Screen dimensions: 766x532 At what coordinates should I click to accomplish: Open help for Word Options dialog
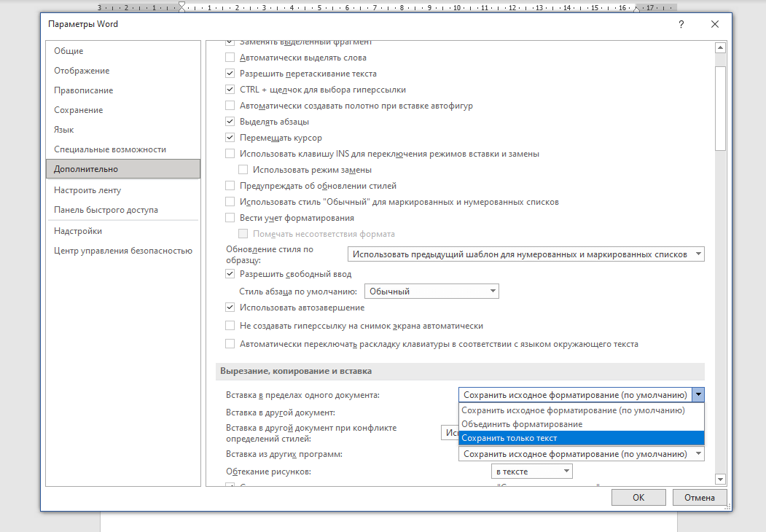click(681, 25)
